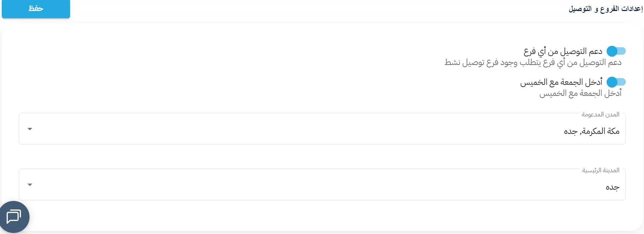Viewport: 644px width, 234px height.
Task: Click the gray أدخل الجمعة مع الخميس description
Action: click(x=580, y=93)
